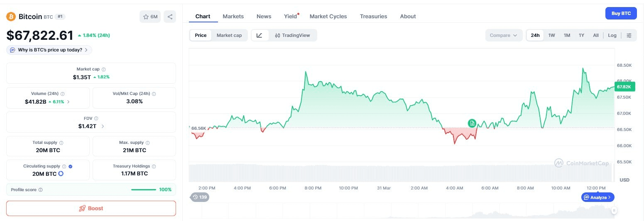Switch chart to Market cap view

[229, 35]
